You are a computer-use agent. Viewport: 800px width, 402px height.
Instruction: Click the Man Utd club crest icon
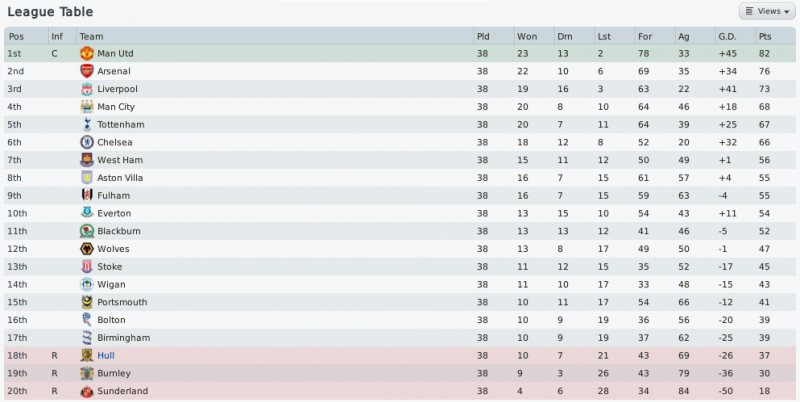86,53
